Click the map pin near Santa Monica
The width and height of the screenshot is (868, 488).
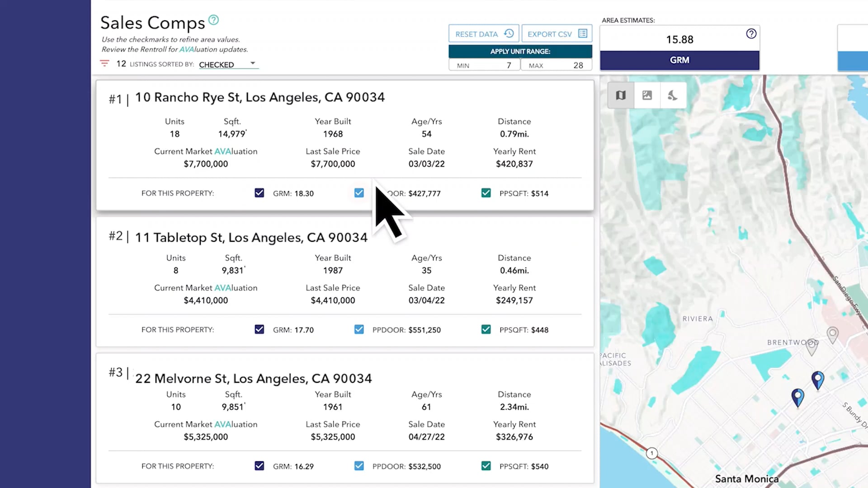(797, 397)
